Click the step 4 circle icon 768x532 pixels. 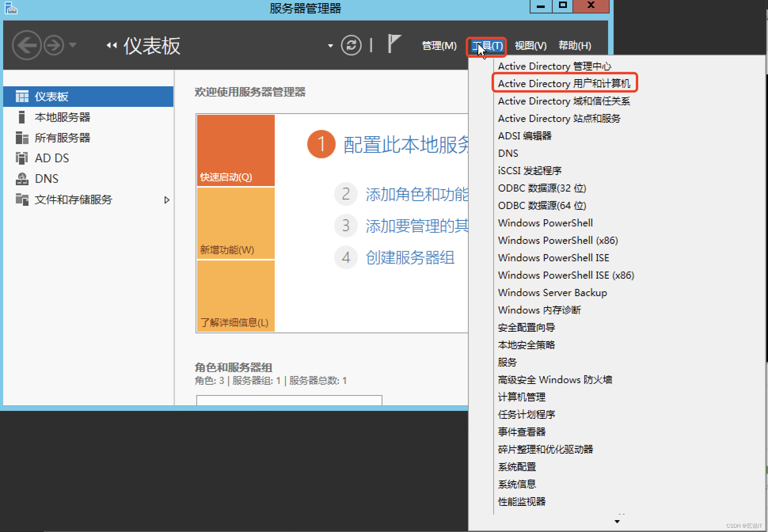pyautogui.click(x=346, y=258)
